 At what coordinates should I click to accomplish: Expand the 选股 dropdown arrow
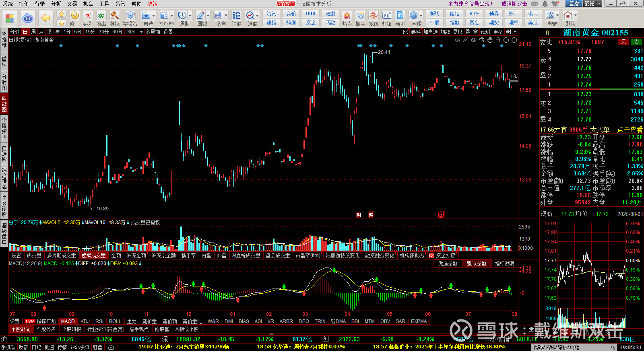pos(257,16)
